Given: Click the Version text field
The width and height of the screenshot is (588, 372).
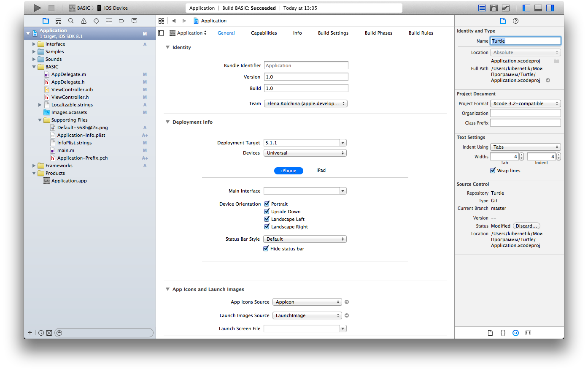Looking at the screenshot, I should point(306,77).
